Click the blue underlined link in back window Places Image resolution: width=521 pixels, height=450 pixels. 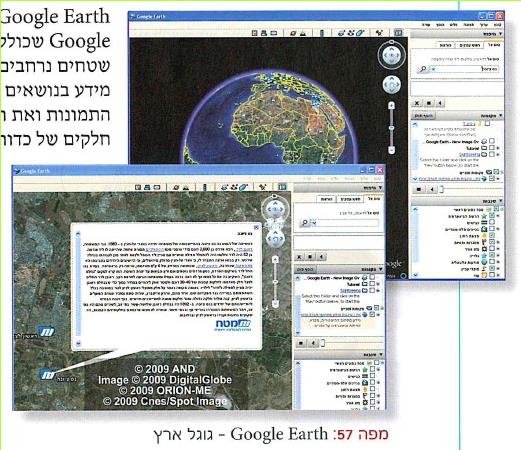(x=449, y=179)
